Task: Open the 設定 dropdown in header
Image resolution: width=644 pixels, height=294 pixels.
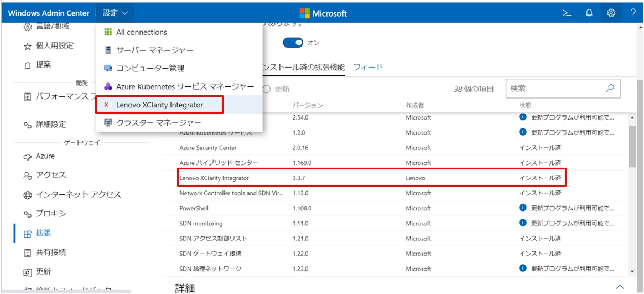Action: pyautogui.click(x=115, y=13)
